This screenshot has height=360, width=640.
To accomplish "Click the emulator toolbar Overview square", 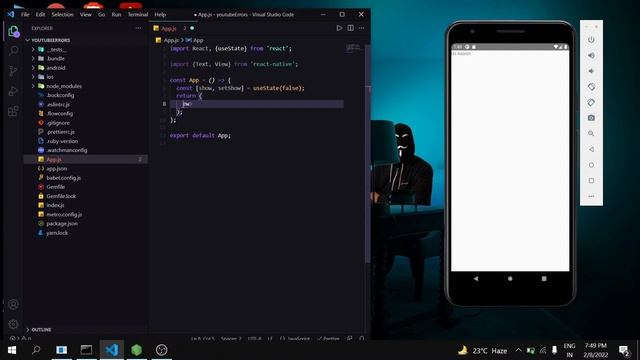I will 591,180.
